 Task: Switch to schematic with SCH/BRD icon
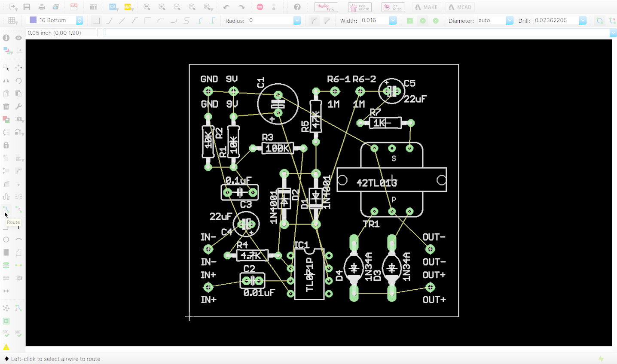pyautogui.click(x=74, y=7)
